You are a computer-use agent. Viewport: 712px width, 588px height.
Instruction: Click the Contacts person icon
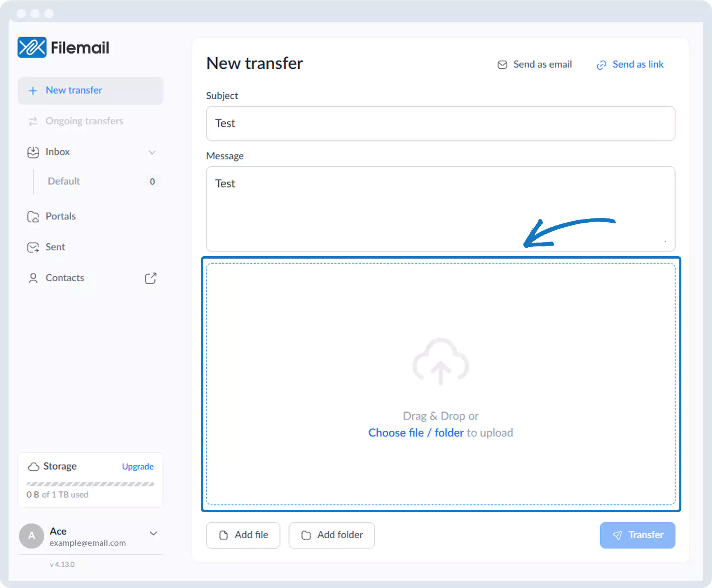coord(33,278)
